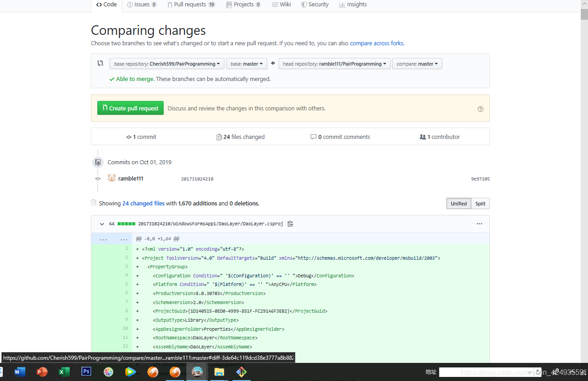Image resolution: width=588 pixels, height=381 pixels.
Task: Open Word from the taskbar
Action: (20, 372)
